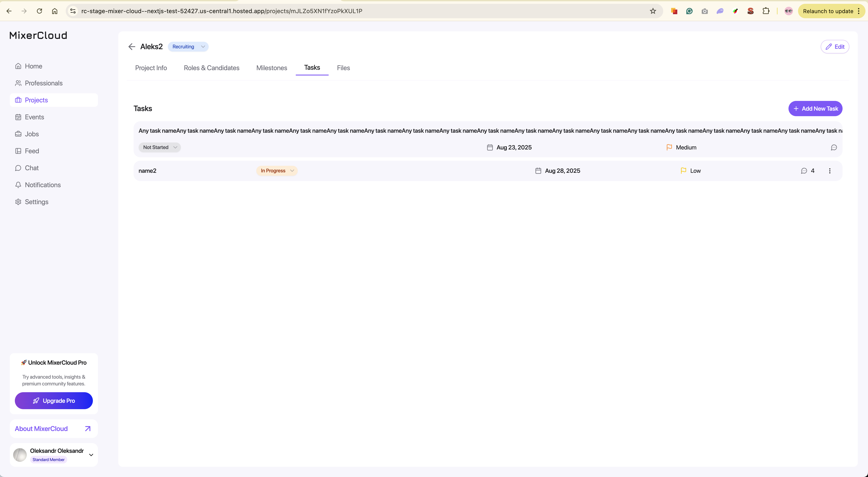This screenshot has width=868, height=477.
Task: Change the In Progress status dropdown
Action: point(277,171)
